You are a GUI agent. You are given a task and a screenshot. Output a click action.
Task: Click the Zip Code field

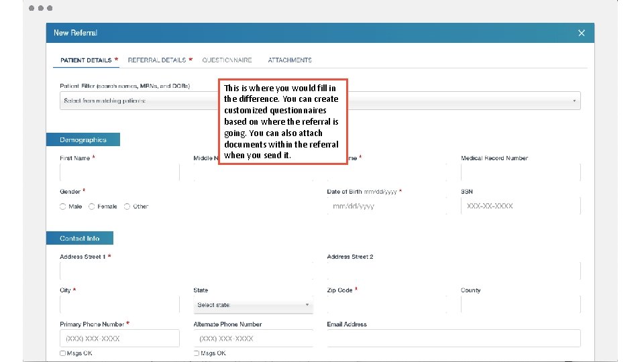pos(386,305)
